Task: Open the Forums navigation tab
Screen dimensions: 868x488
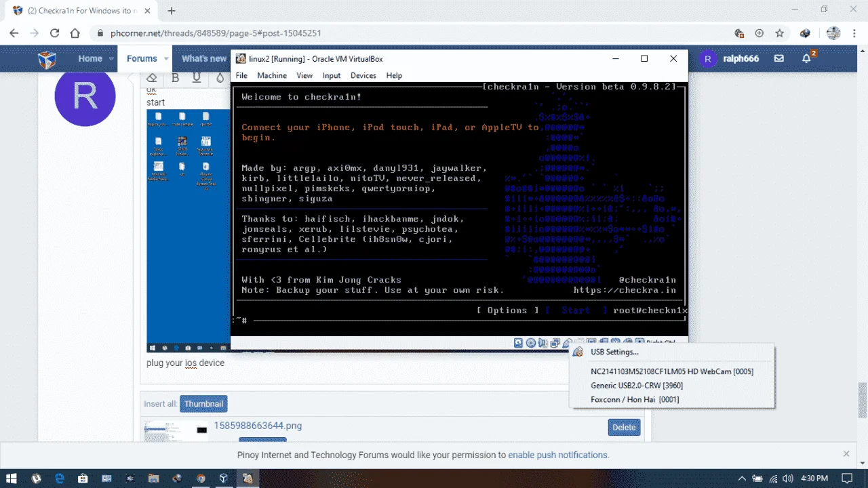Action: pos(142,59)
